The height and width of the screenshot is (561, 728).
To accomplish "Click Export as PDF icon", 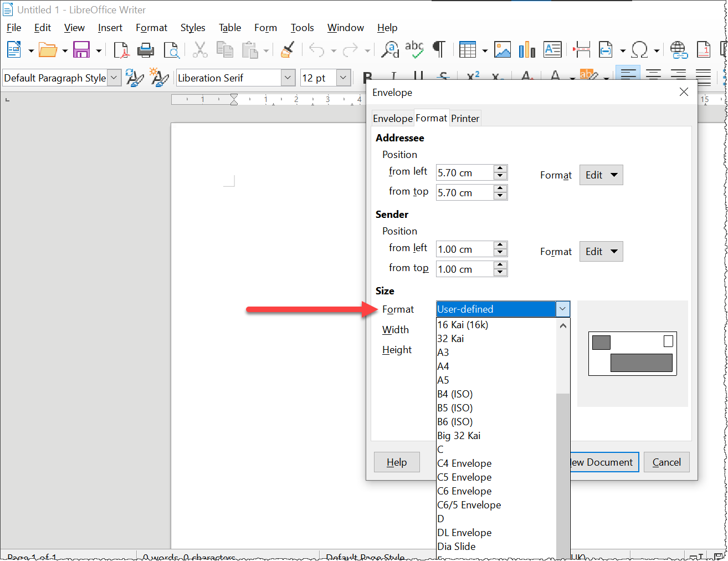I will pyautogui.click(x=121, y=50).
